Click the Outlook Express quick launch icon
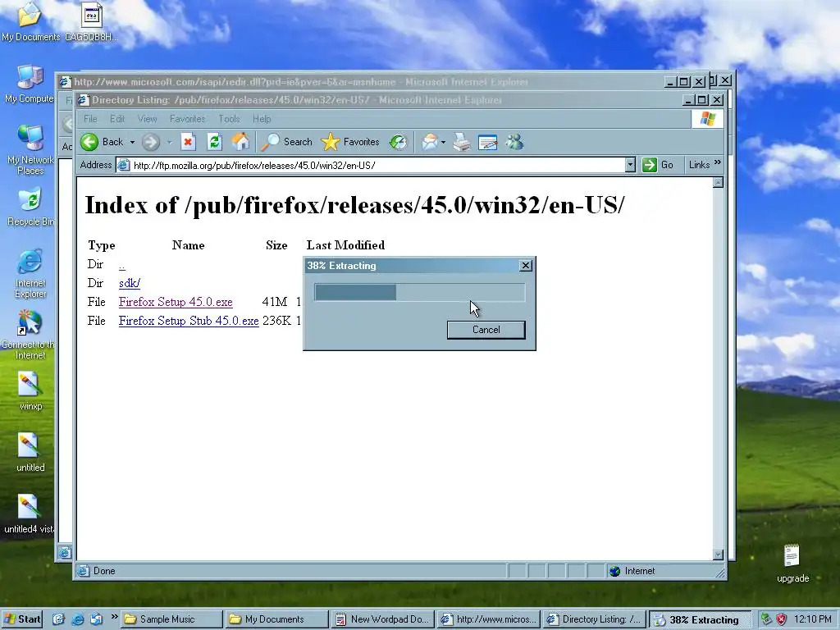840x630 pixels. pos(97,619)
